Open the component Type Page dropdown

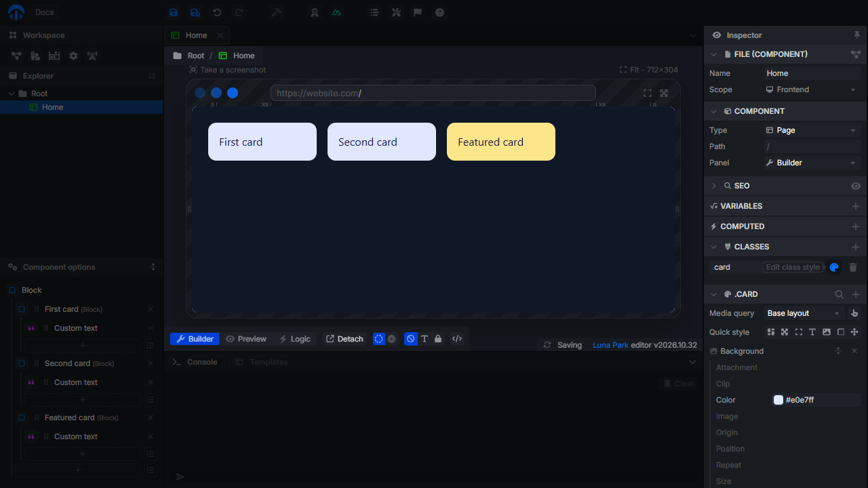tap(811, 130)
